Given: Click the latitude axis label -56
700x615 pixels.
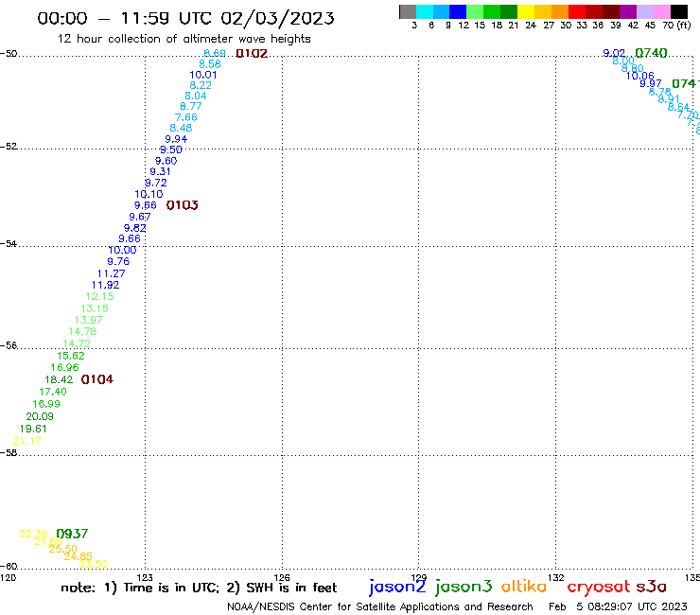Looking at the screenshot, I should tap(9, 345).
